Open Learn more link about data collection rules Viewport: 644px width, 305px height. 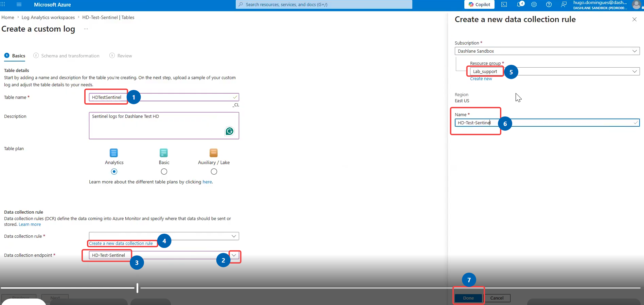[x=30, y=225]
